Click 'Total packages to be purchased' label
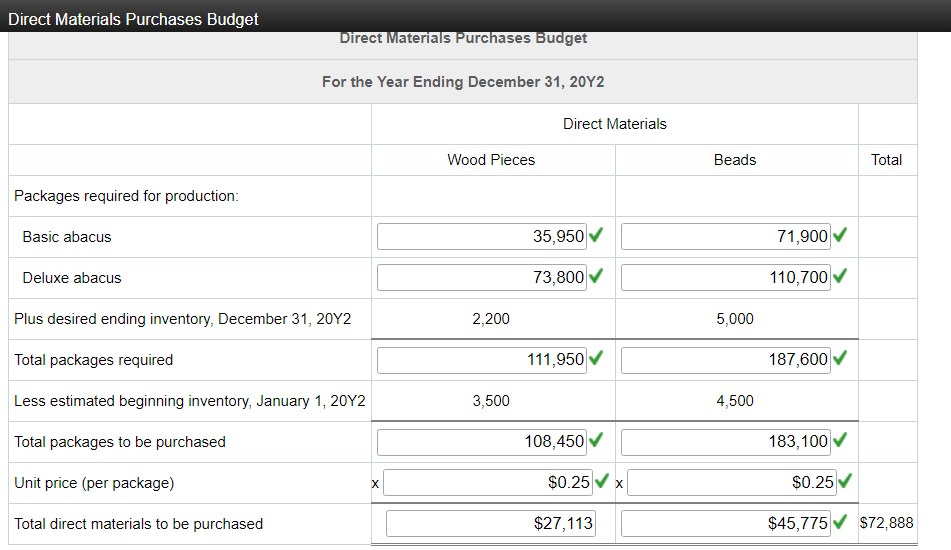 [119, 442]
